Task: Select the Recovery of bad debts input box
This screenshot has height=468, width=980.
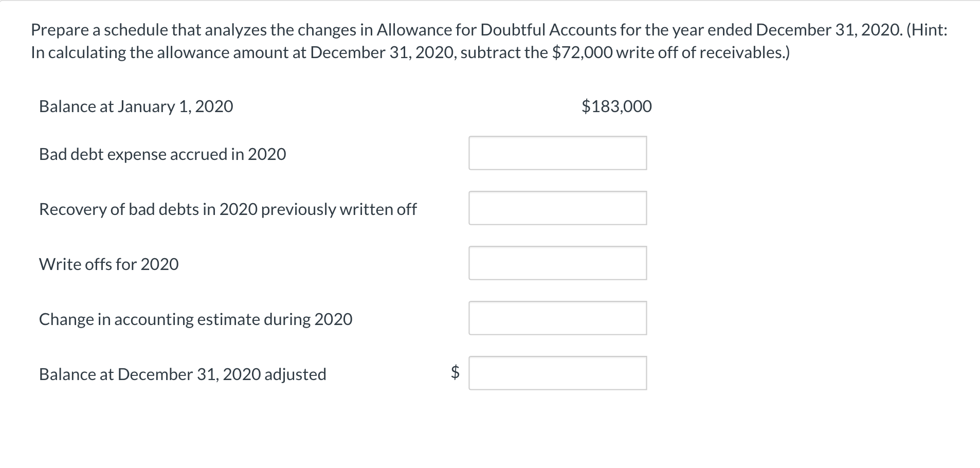Action: click(558, 208)
